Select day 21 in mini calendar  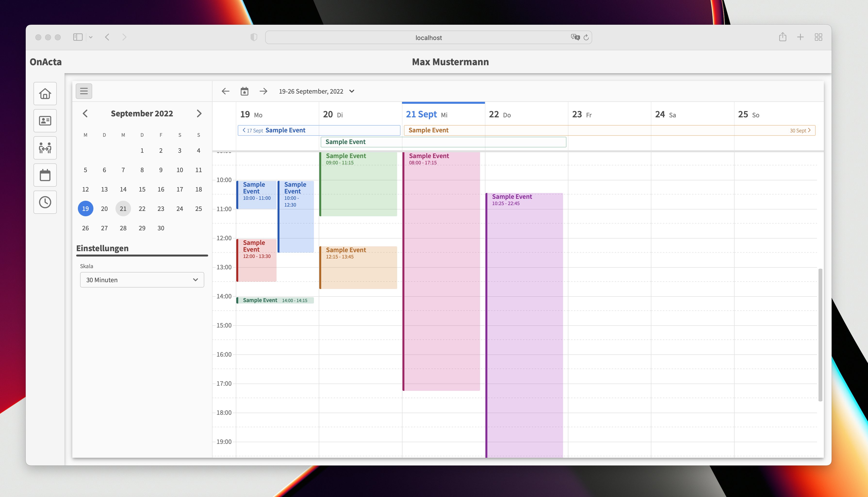coord(123,208)
